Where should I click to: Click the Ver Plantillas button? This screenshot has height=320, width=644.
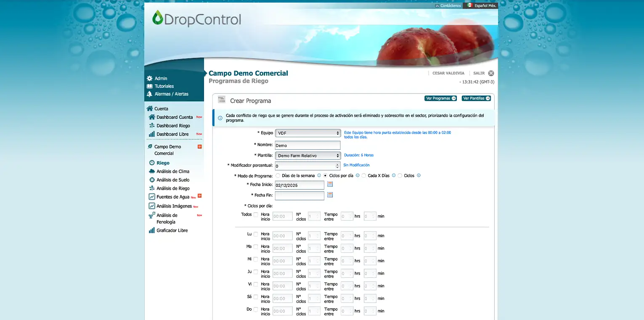point(476,99)
